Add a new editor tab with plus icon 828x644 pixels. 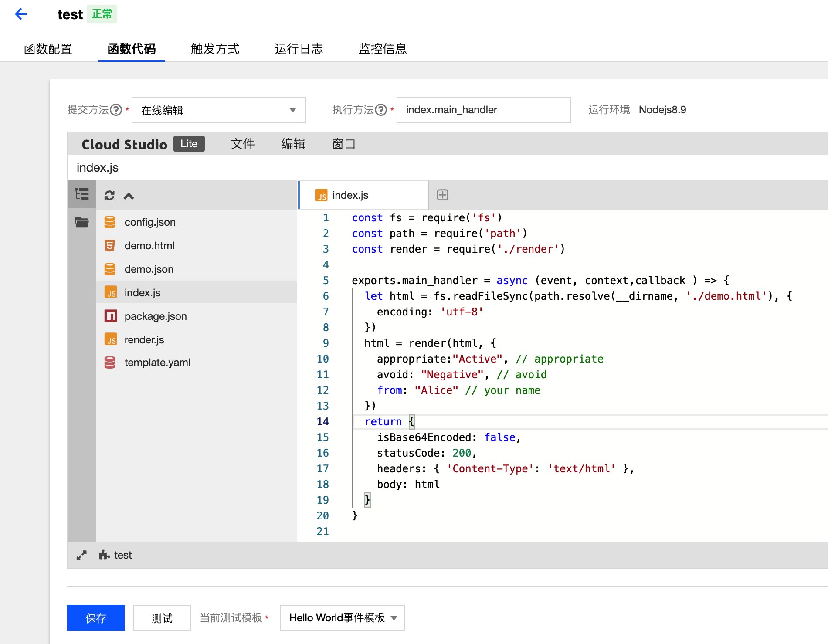443,195
